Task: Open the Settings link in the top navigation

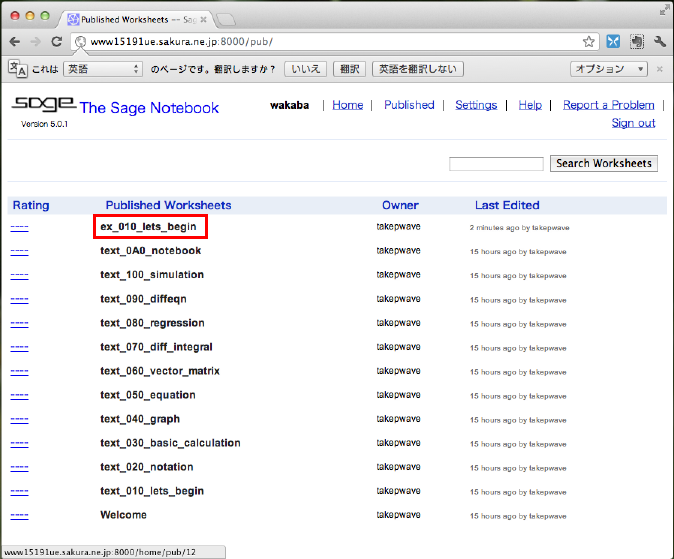Action: click(x=476, y=105)
